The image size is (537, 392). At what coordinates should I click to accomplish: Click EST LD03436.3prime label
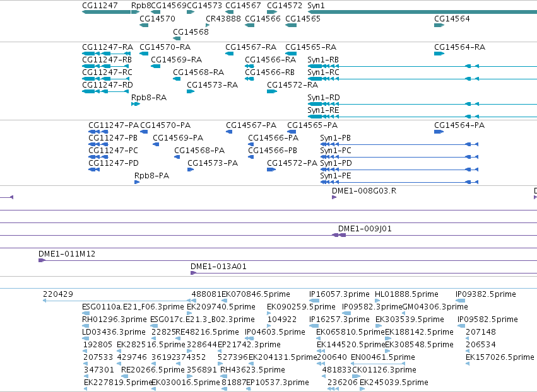coord(114,332)
